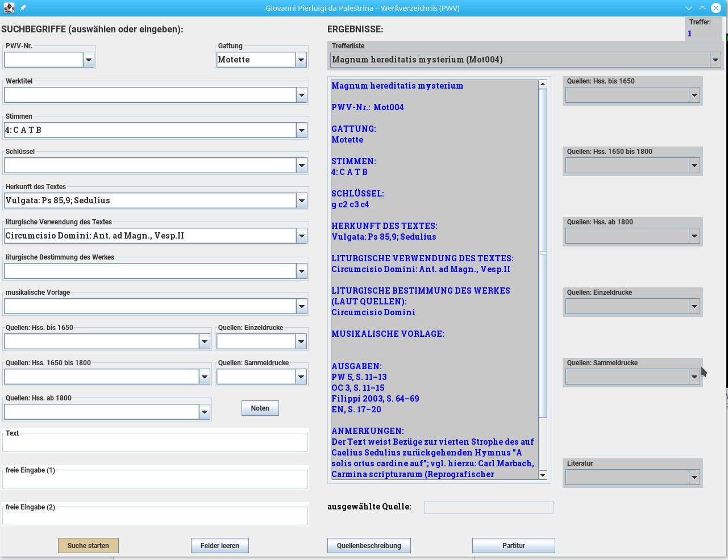Click 'OC 3, S. 11–15' edition line
This screenshot has width=728, height=560.
(358, 388)
